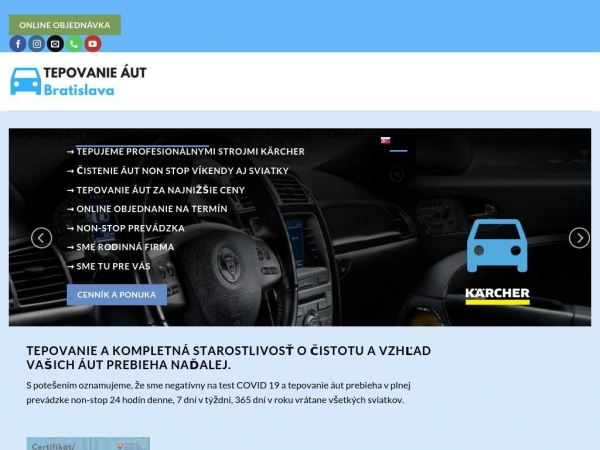
Task: Open the ČLÁNKY menu item
Action: click(x=346, y=134)
